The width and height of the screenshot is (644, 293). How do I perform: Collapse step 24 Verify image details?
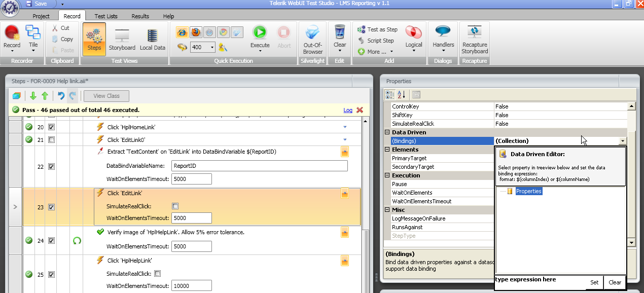click(345, 232)
